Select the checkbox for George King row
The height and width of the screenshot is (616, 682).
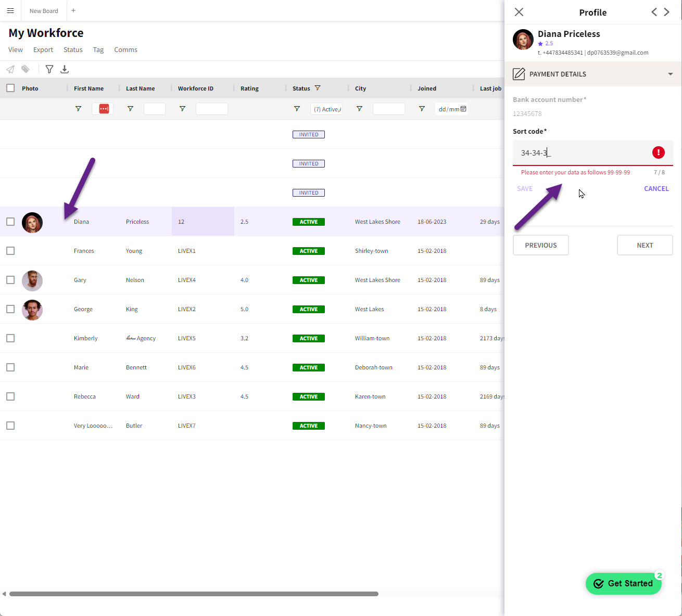[x=10, y=309]
